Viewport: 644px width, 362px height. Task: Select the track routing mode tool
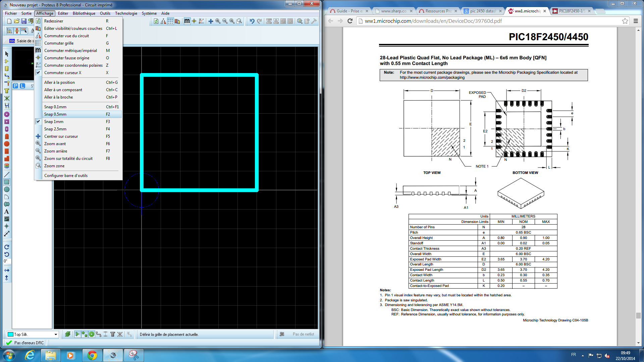tap(7, 76)
